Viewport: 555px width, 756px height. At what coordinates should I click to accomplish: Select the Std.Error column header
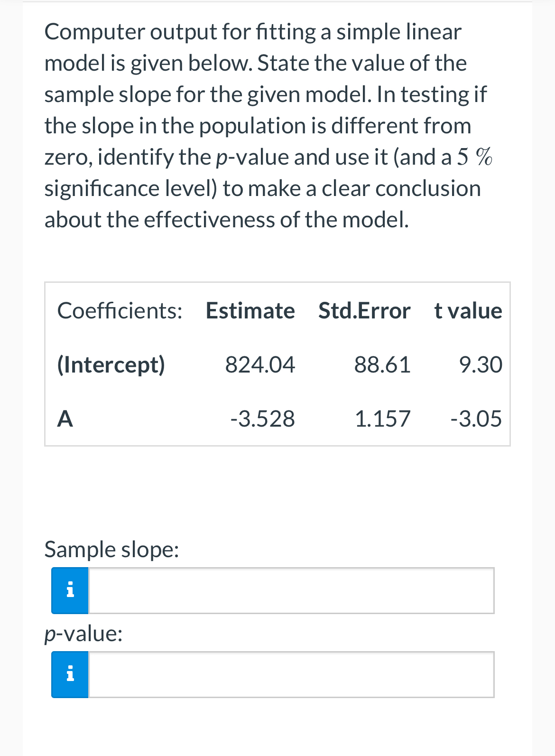[364, 311]
